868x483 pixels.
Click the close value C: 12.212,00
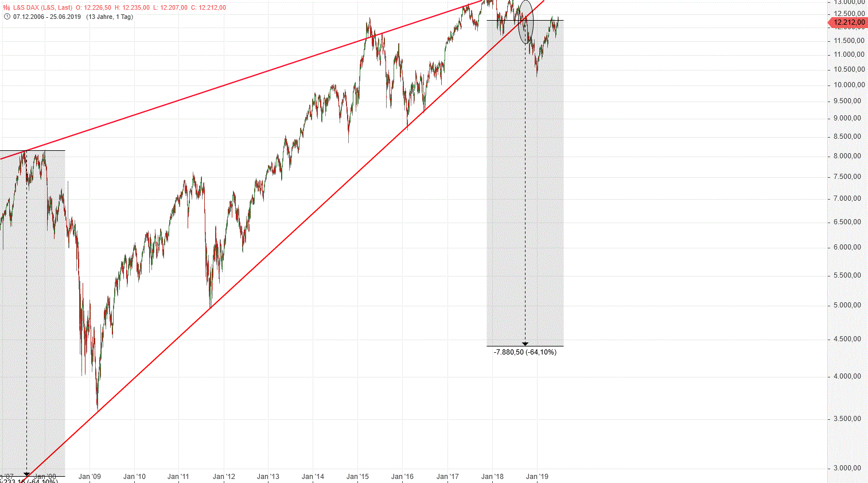tap(208, 7)
